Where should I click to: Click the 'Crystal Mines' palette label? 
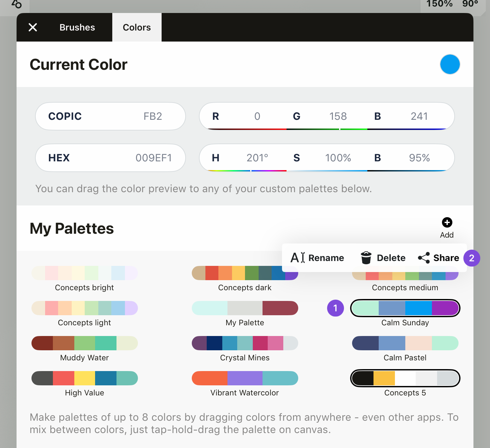[245, 358]
